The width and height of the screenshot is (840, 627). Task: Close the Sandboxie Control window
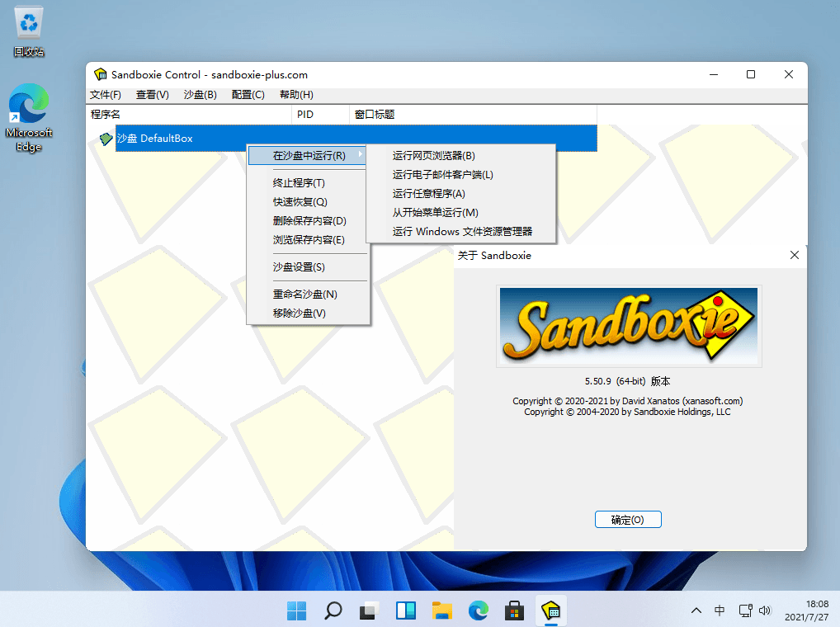[789, 74]
